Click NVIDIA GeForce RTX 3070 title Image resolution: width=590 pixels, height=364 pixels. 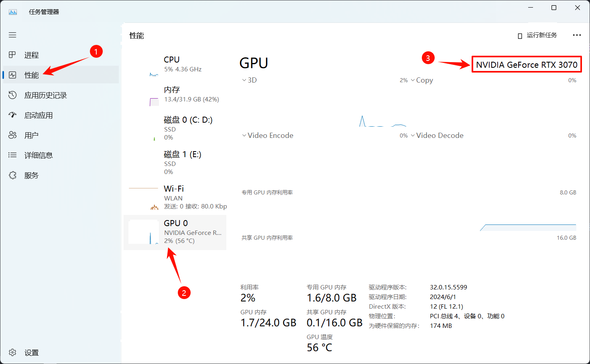pos(527,65)
